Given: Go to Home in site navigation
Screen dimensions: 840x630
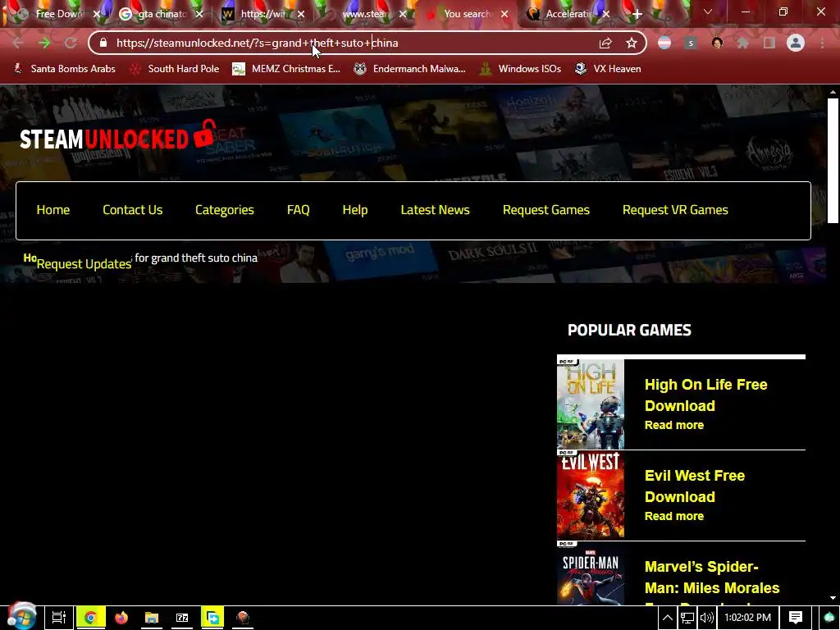Looking at the screenshot, I should coord(53,210).
